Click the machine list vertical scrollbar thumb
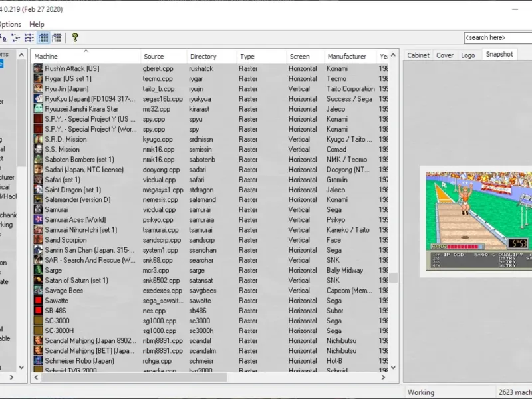The image size is (532, 399). (x=393, y=277)
